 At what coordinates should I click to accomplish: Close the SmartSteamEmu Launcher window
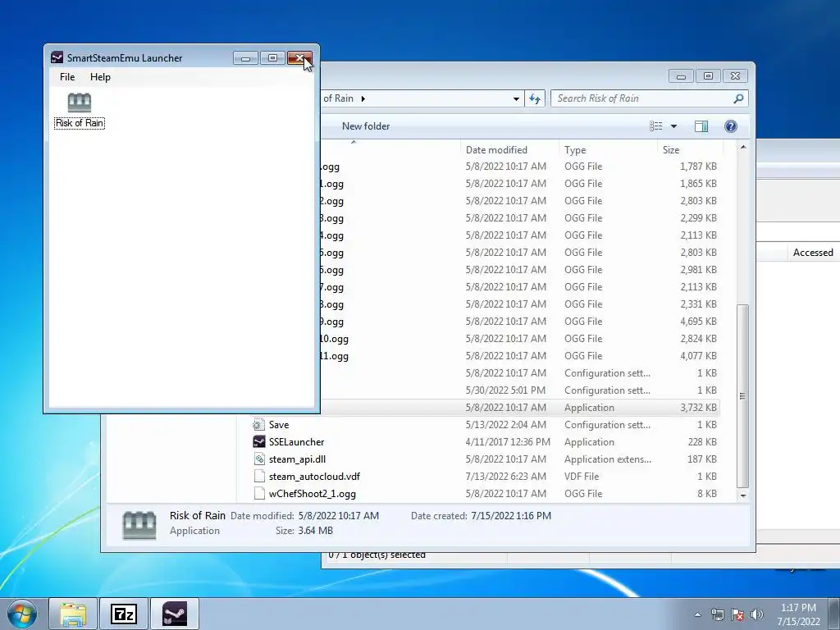tap(299, 58)
